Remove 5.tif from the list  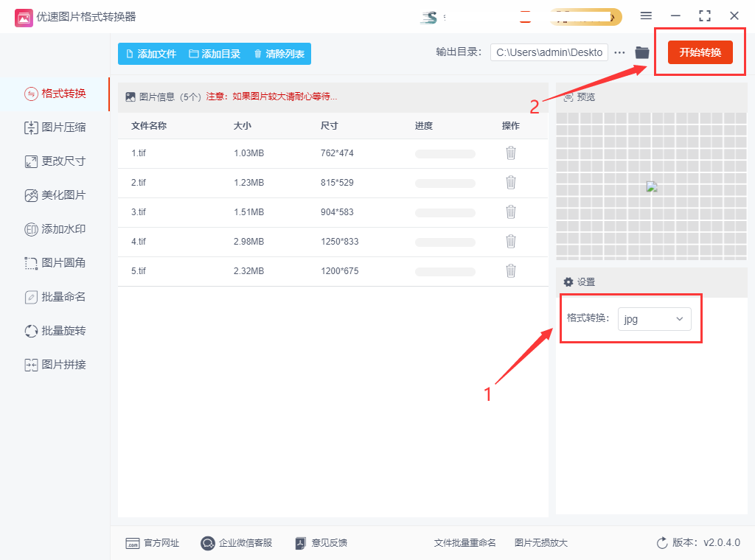[x=511, y=270]
